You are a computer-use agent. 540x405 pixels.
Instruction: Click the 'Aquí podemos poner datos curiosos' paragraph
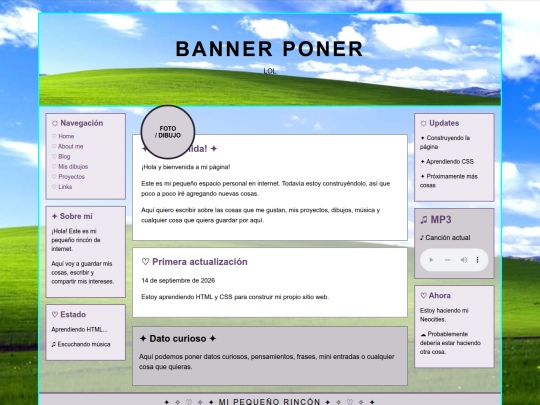267,362
